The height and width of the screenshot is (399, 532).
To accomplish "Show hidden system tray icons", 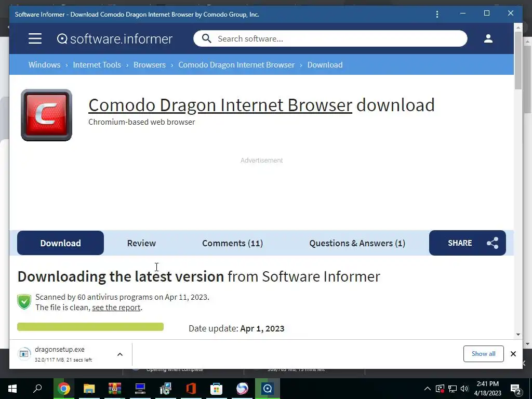I will (428, 389).
